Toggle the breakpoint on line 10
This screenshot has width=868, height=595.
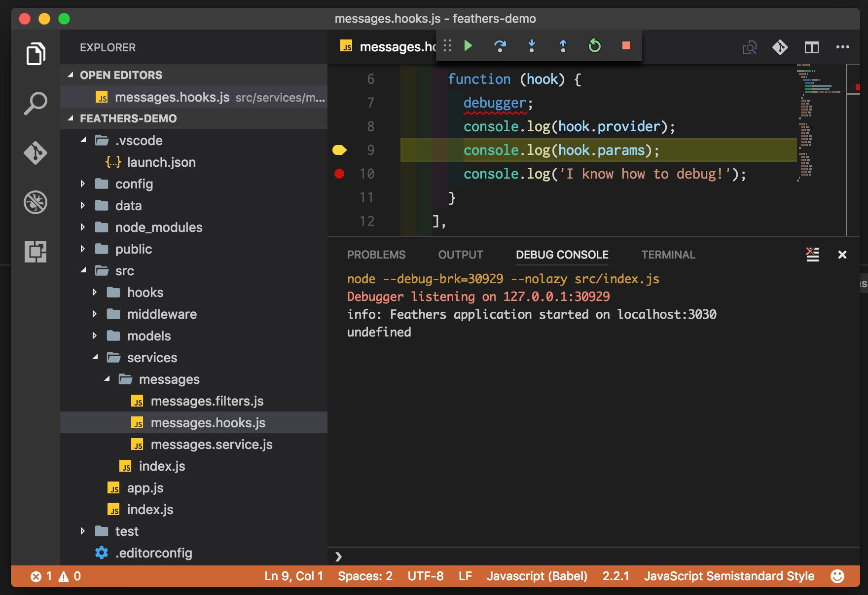pos(339,174)
